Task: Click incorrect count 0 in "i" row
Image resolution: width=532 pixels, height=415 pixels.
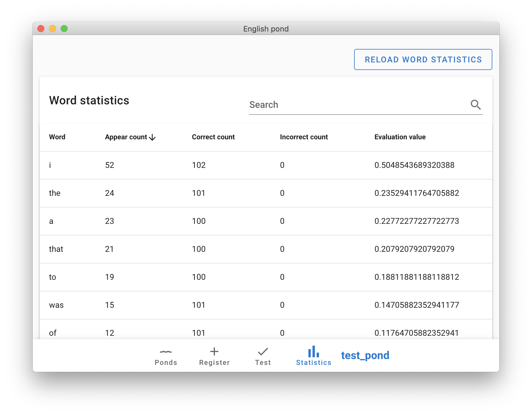Action: [282, 165]
